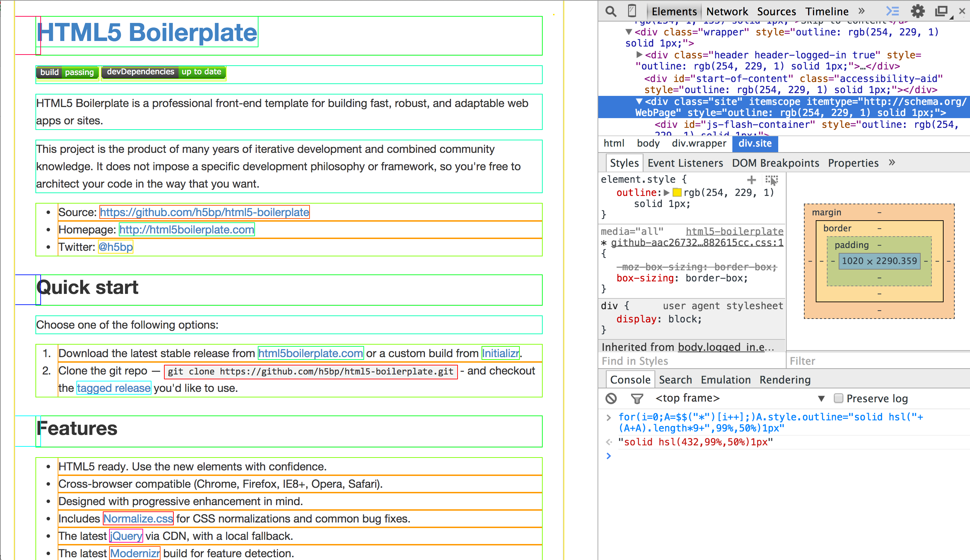Click the new style rule plus icon
This screenshot has height=560, width=970.
click(x=751, y=180)
